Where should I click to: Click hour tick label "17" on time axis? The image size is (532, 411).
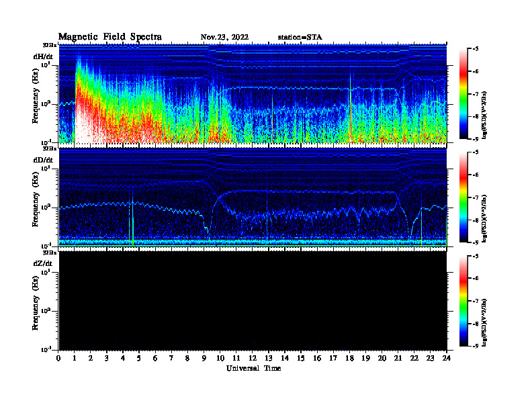333,358
